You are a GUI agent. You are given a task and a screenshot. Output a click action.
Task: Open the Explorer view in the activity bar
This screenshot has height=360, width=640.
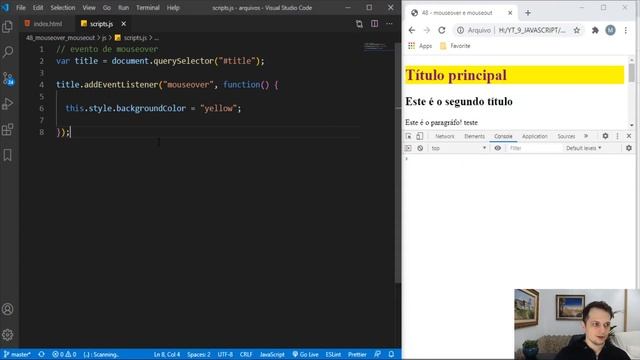tap(8, 27)
